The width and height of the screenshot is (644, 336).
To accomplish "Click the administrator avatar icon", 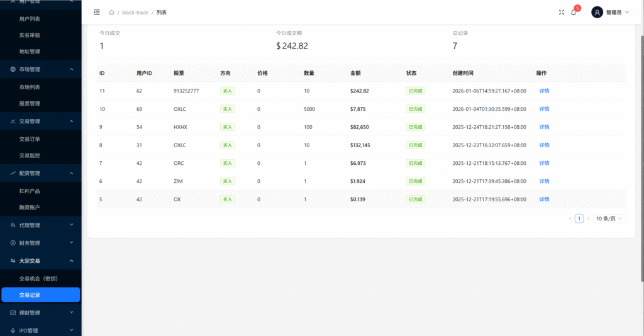I will tap(597, 13).
